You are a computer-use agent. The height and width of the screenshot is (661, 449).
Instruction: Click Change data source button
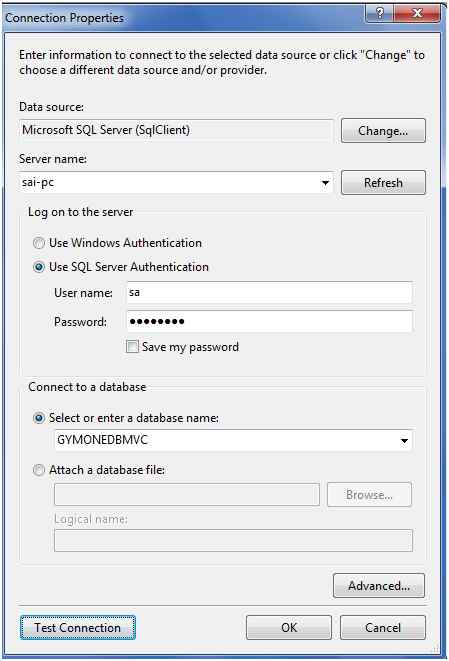click(383, 131)
